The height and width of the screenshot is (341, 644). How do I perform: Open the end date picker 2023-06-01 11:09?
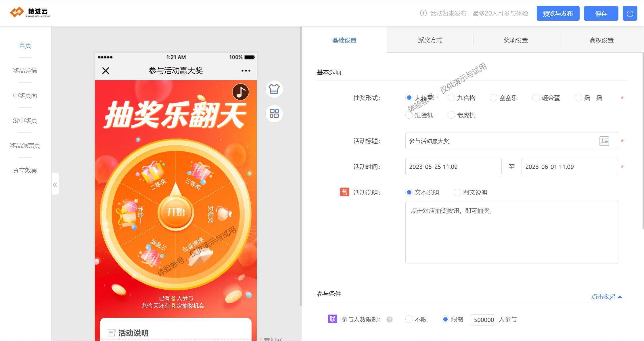click(570, 167)
